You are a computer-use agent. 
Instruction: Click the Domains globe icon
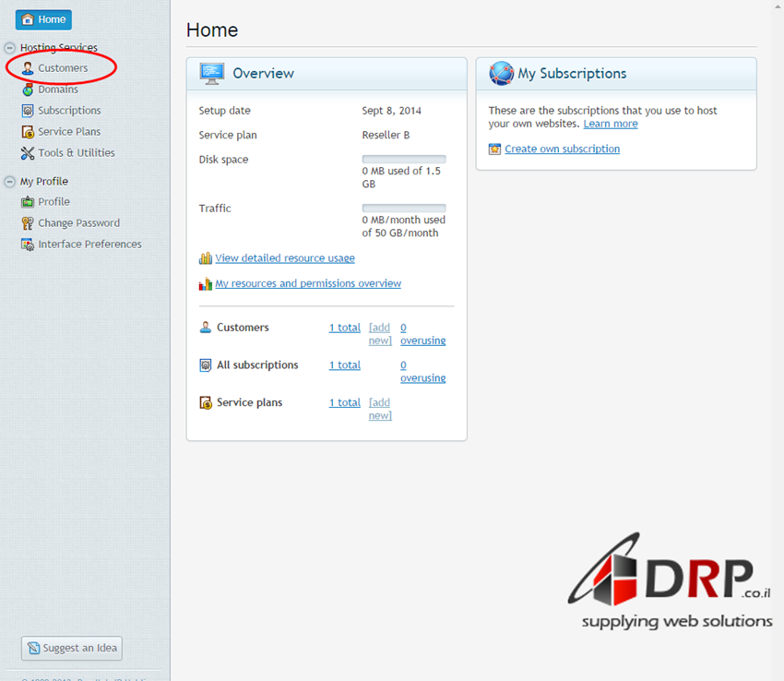(28, 90)
